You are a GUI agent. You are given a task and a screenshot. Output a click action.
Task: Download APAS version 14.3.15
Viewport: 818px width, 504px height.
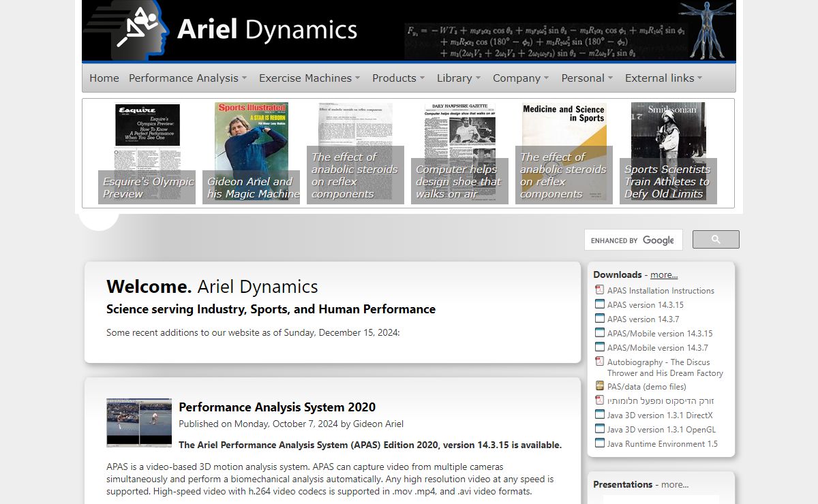coord(646,305)
